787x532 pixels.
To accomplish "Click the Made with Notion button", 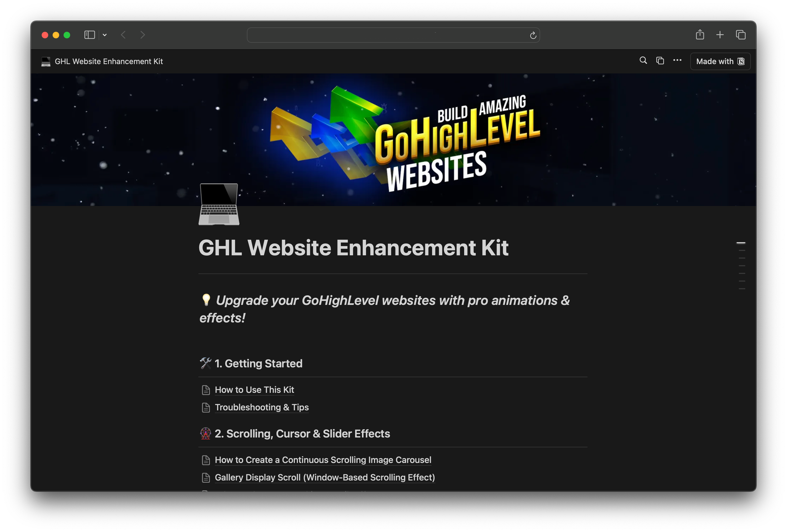I will coord(720,61).
